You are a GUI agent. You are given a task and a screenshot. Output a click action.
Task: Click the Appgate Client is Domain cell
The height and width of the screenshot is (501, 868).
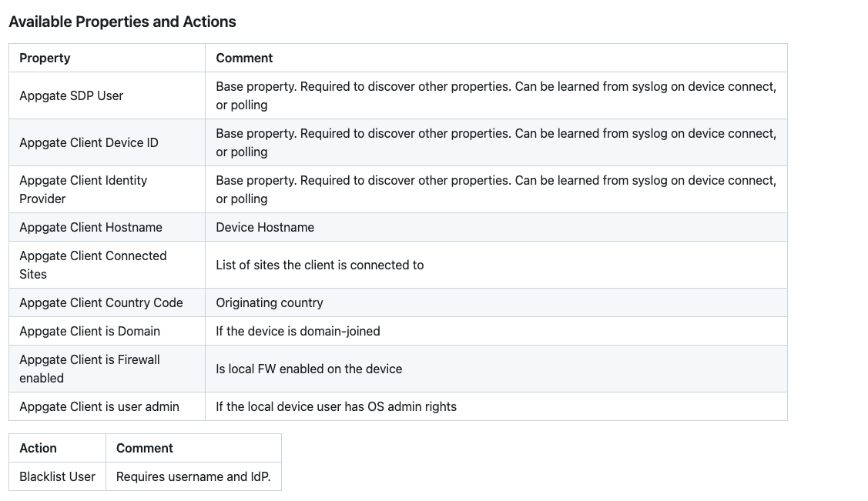pos(107,331)
